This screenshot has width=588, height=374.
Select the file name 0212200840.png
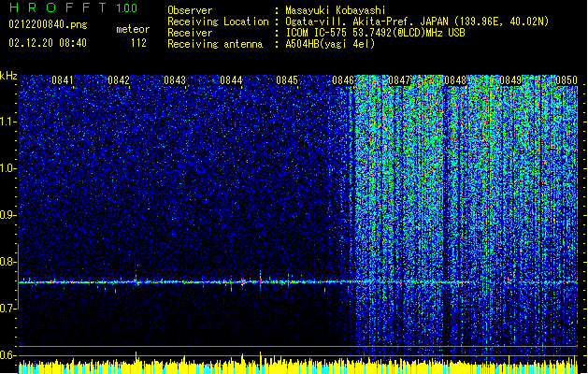(x=48, y=24)
